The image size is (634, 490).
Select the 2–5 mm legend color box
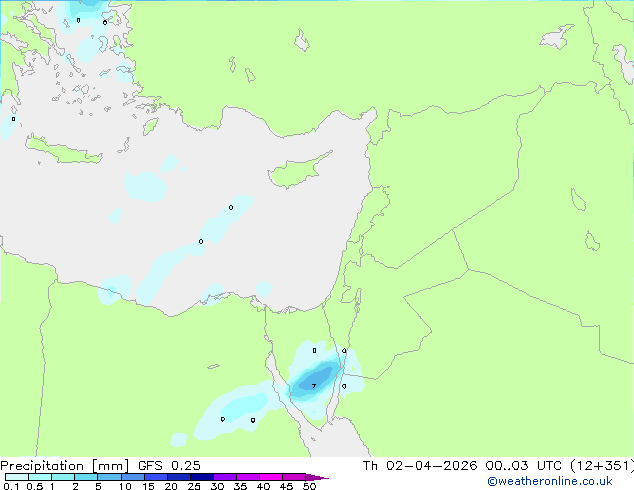[x=86, y=477]
